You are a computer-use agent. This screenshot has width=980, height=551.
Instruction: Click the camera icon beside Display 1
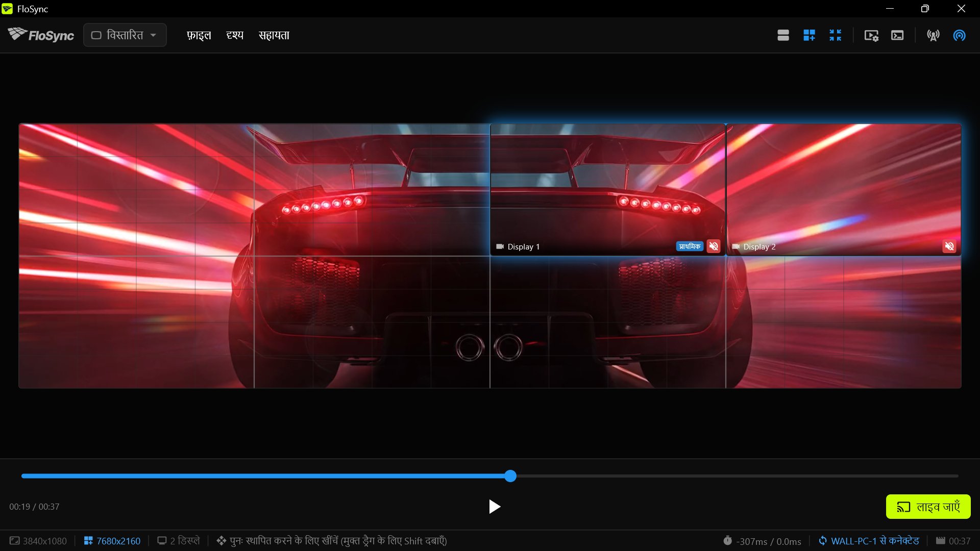500,246
